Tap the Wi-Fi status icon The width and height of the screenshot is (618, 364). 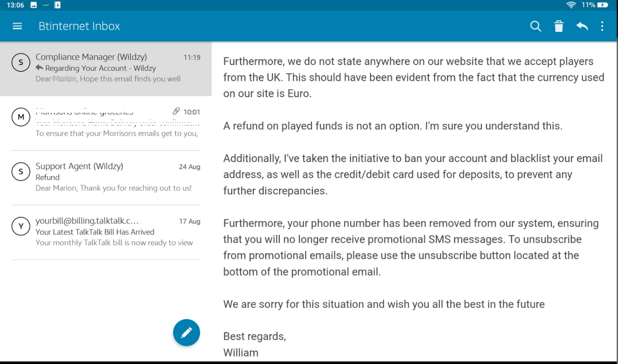point(571,5)
